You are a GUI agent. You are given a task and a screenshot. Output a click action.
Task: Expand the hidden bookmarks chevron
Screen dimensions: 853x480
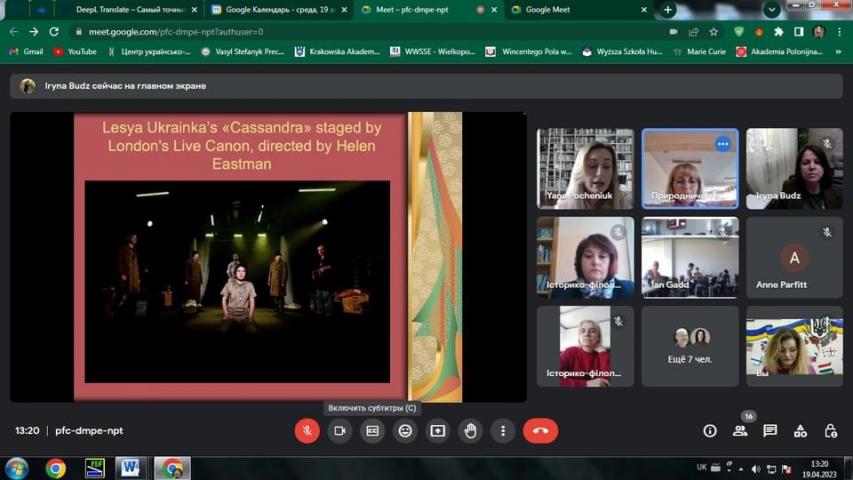point(838,52)
